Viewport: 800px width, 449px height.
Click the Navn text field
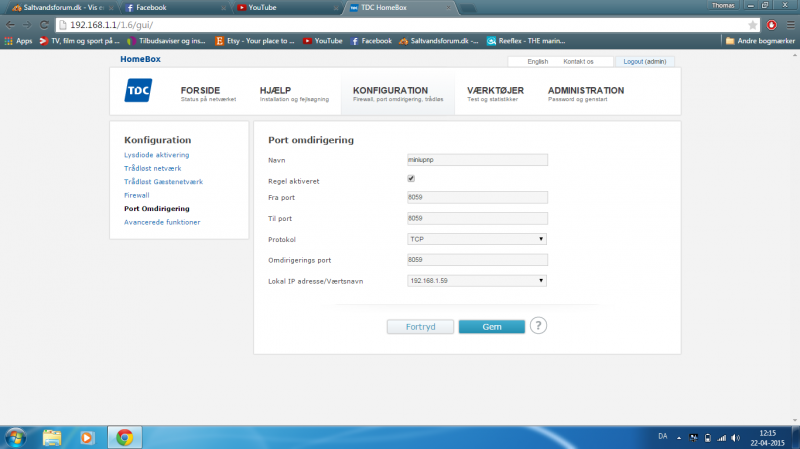(x=477, y=159)
